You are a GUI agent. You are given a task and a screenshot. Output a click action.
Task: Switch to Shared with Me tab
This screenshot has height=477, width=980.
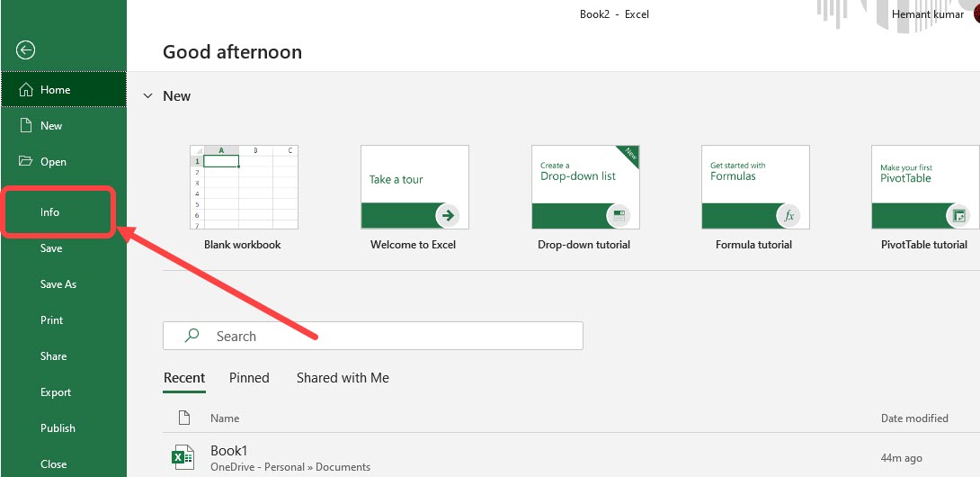click(x=343, y=378)
